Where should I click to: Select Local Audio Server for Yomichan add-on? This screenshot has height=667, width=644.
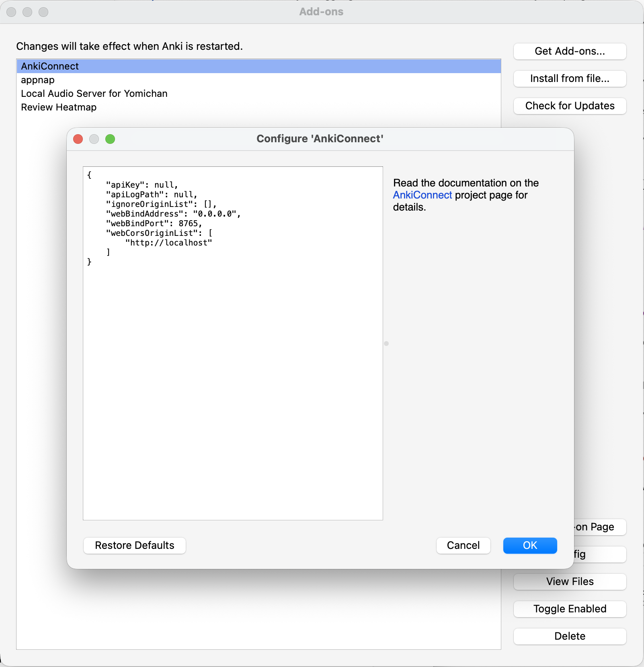click(258, 94)
